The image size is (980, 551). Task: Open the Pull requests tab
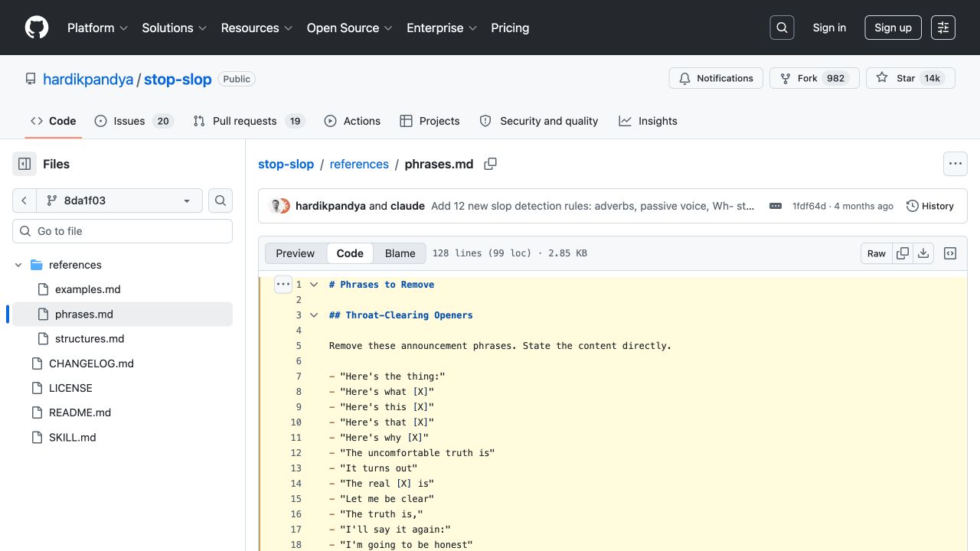pyautogui.click(x=249, y=121)
